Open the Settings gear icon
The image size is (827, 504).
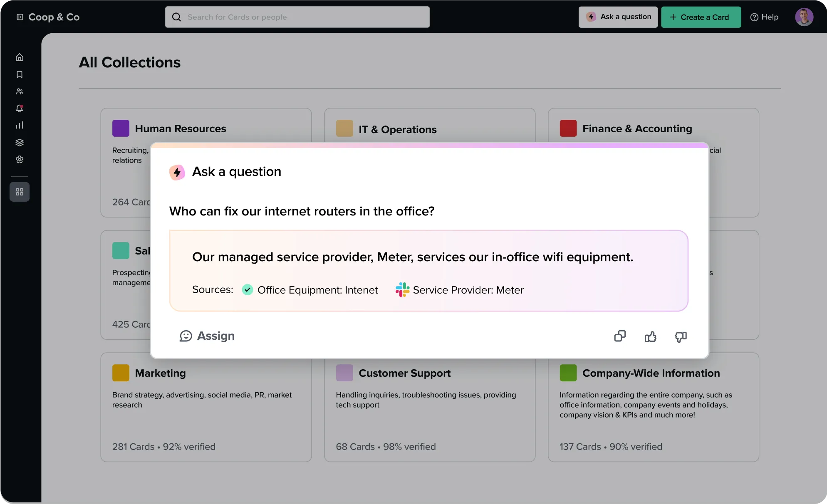(19, 159)
